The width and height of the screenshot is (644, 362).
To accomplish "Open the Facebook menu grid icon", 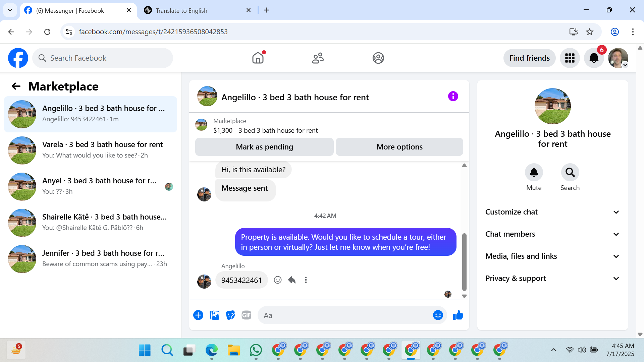I will (x=570, y=58).
